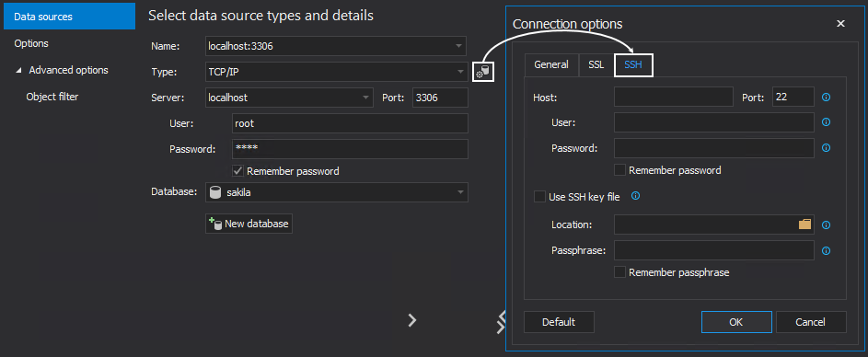Image resolution: width=868 pixels, height=357 pixels.
Task: Click the Default button
Action: [x=559, y=322]
